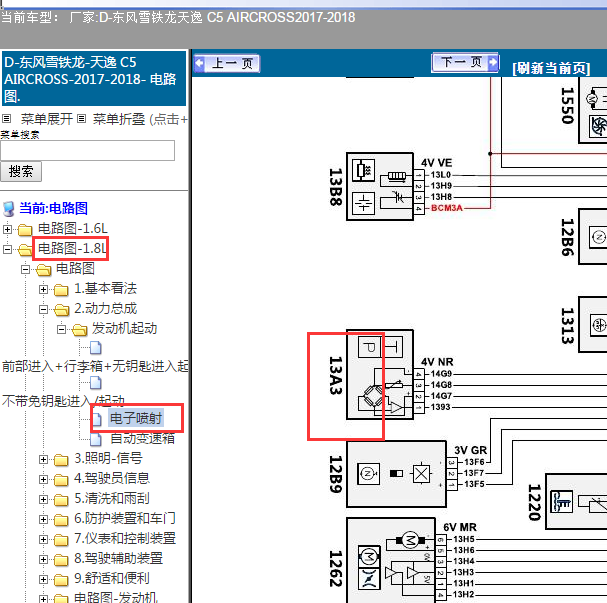
Task: Click the page icon above 不带免钥匙进入
Action: (96, 383)
